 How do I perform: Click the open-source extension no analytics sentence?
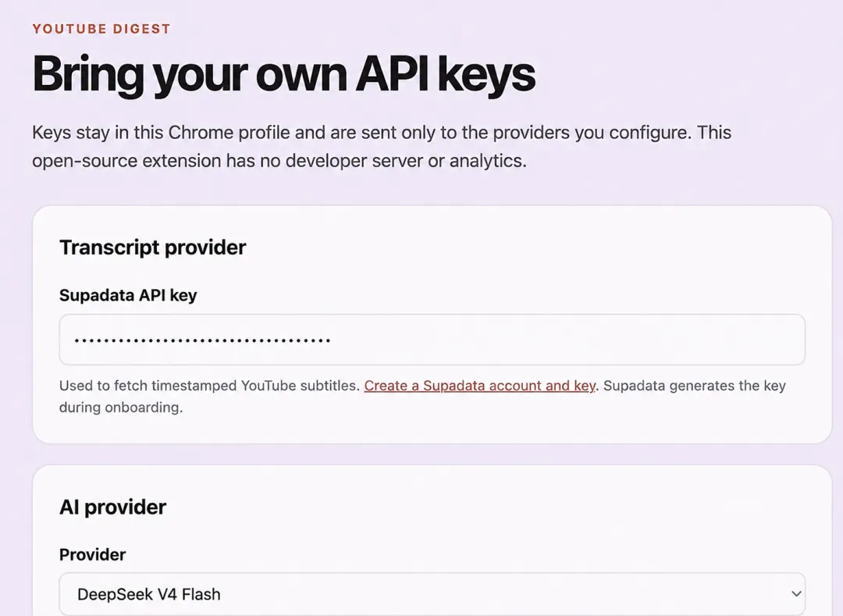pos(279,161)
